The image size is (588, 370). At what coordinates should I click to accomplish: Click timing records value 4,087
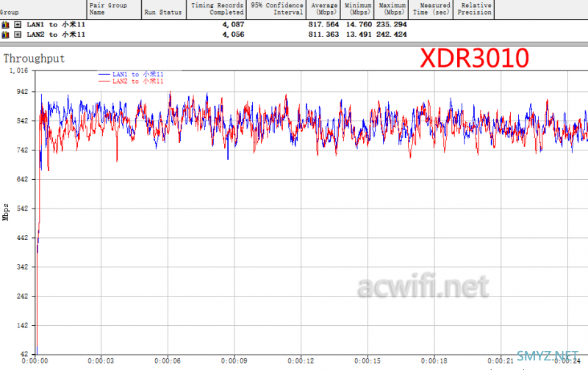point(233,24)
